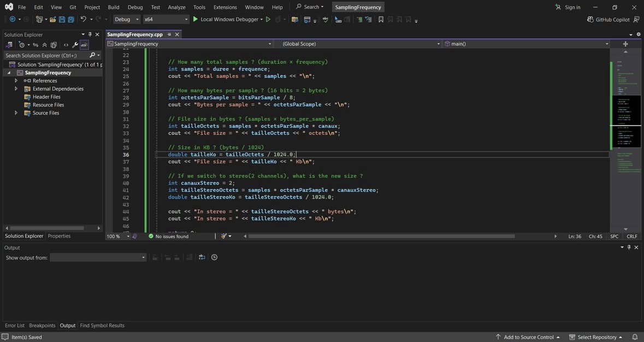Click the editor horizontal scrollbar thumb
This screenshot has height=342, width=644.
381,236
